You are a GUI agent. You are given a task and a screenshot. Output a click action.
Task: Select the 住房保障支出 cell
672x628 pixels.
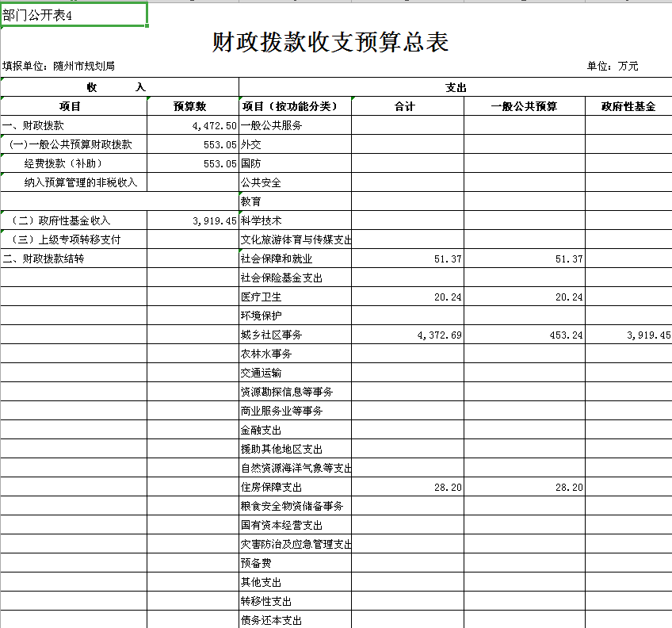[x=296, y=486]
